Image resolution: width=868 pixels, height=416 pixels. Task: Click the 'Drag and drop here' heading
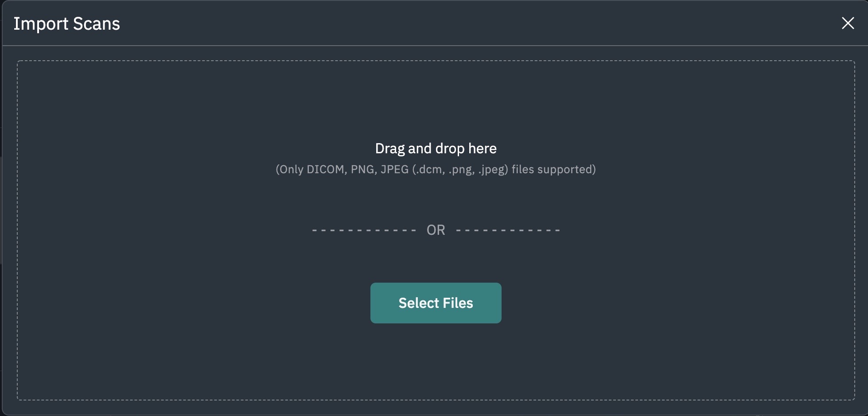436,148
